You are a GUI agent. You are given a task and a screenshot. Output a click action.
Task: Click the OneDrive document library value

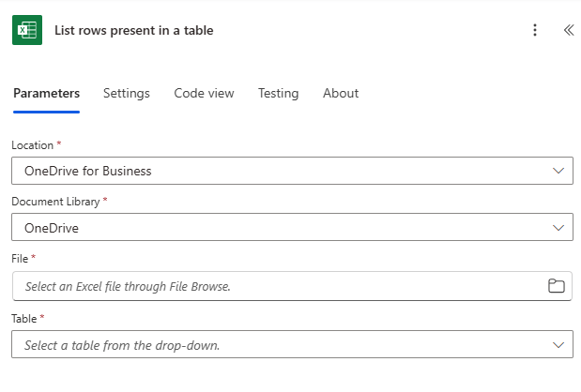pos(52,228)
